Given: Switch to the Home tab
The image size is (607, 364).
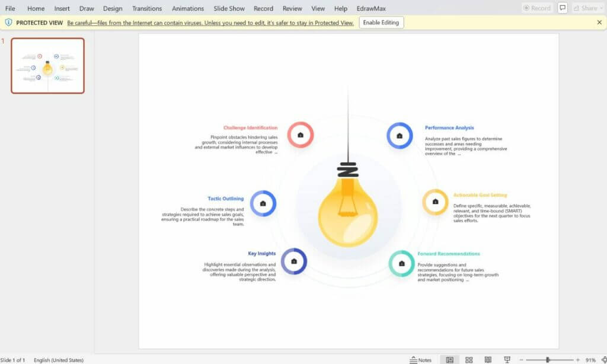Looking at the screenshot, I should coord(36,8).
